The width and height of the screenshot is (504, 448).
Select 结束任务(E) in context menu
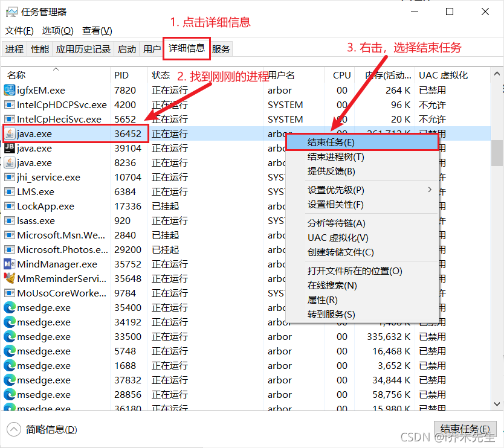point(331,142)
